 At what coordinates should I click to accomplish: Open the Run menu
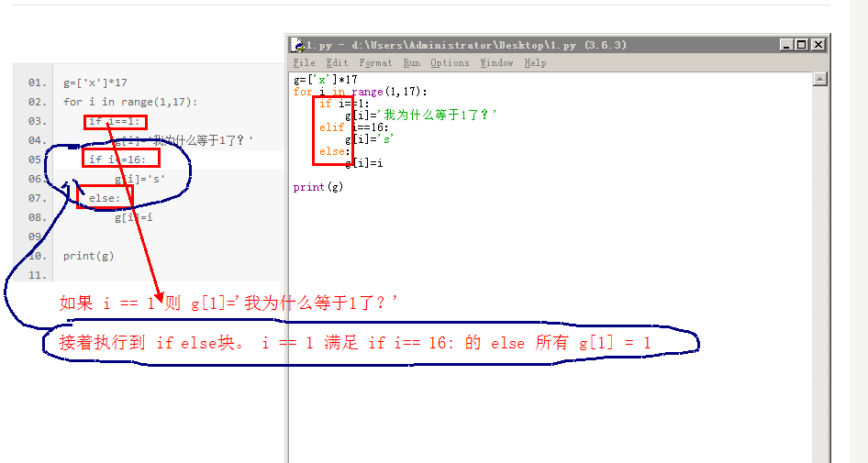412,63
